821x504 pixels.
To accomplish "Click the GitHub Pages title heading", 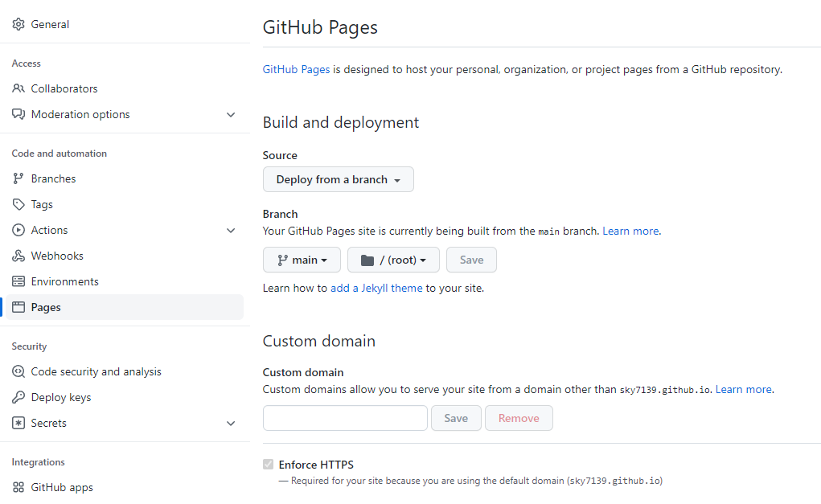I will pyautogui.click(x=320, y=27).
